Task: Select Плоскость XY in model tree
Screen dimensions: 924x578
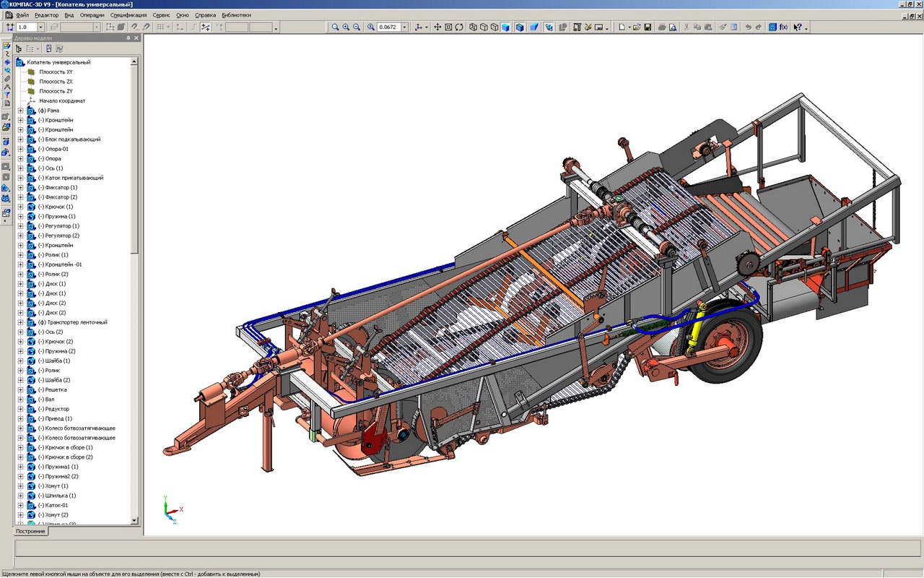Action: [x=56, y=72]
